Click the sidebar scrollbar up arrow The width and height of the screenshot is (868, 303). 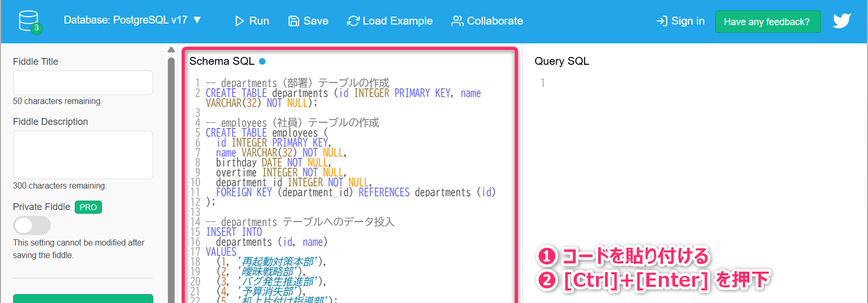tap(171, 50)
